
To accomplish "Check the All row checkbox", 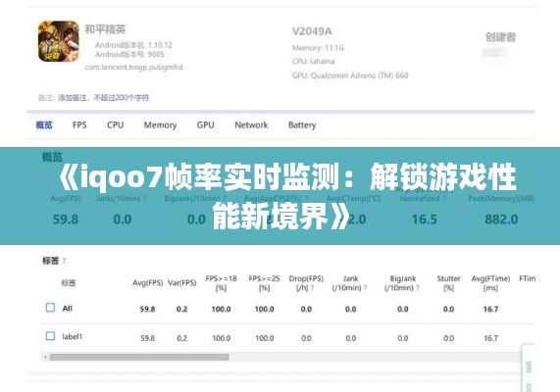I will click(x=50, y=308).
